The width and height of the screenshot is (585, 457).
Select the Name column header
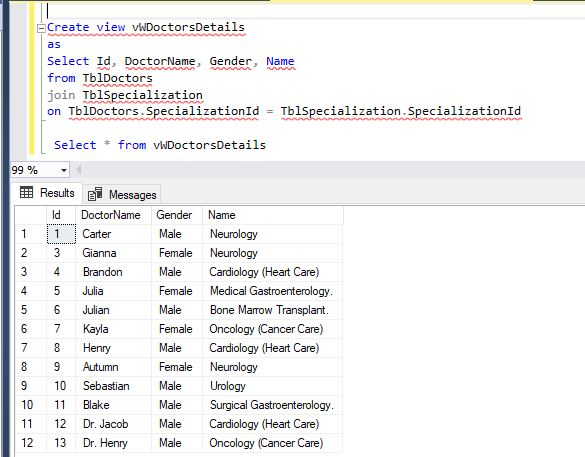pos(272,215)
